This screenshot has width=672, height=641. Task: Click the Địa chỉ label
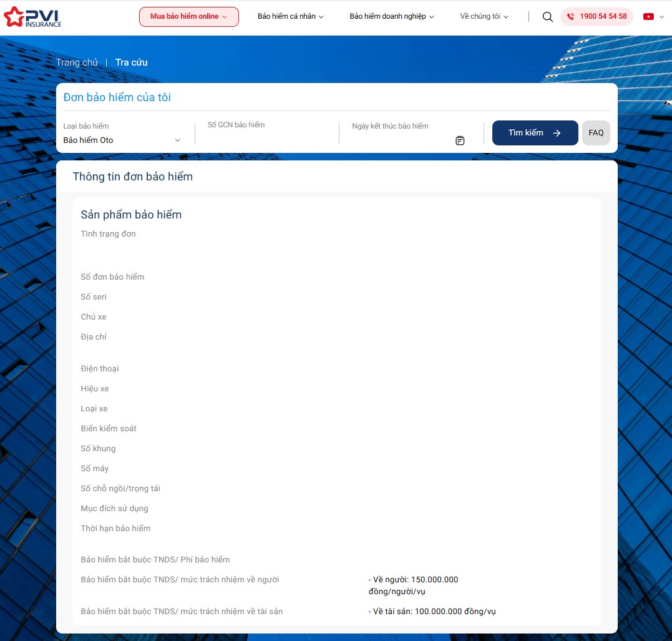click(94, 337)
